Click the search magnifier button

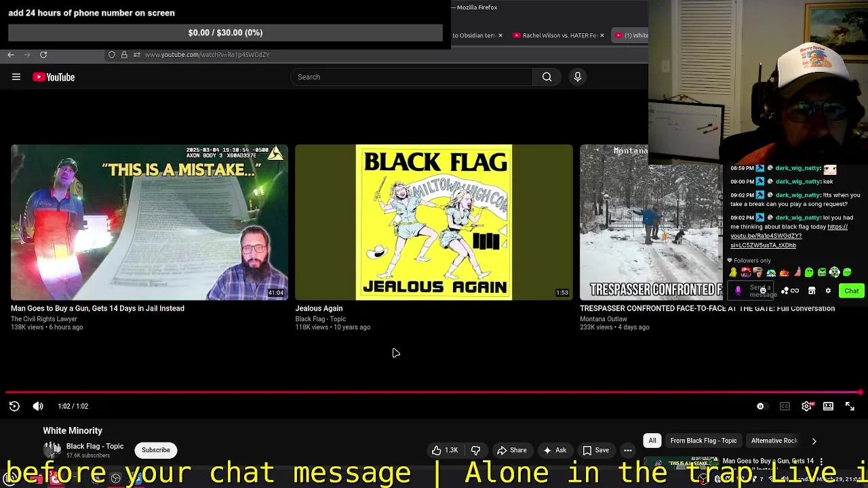pyautogui.click(x=547, y=77)
